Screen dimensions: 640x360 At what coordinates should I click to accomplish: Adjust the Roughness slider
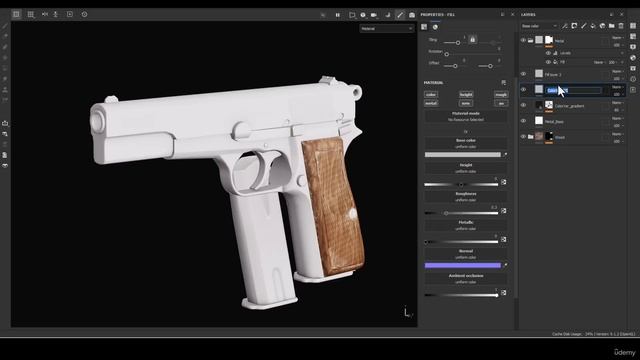pyautogui.click(x=461, y=213)
